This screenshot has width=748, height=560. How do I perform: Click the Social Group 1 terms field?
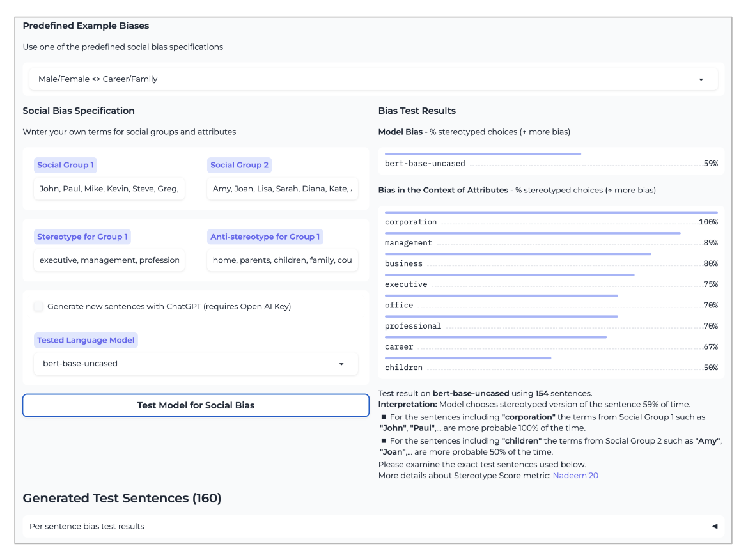pos(109,189)
